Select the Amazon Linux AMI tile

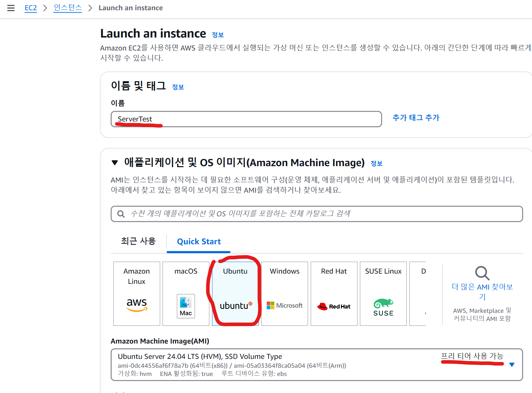click(137, 294)
